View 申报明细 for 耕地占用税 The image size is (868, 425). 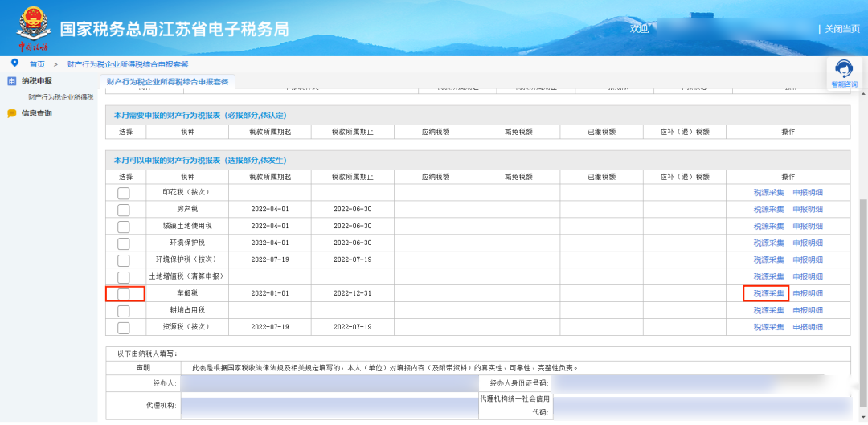click(808, 310)
